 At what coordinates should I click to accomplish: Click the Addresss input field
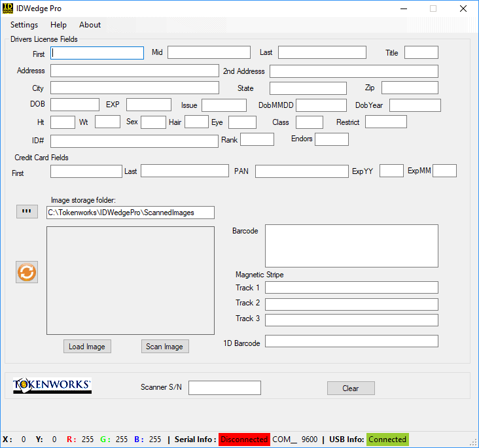pos(135,71)
